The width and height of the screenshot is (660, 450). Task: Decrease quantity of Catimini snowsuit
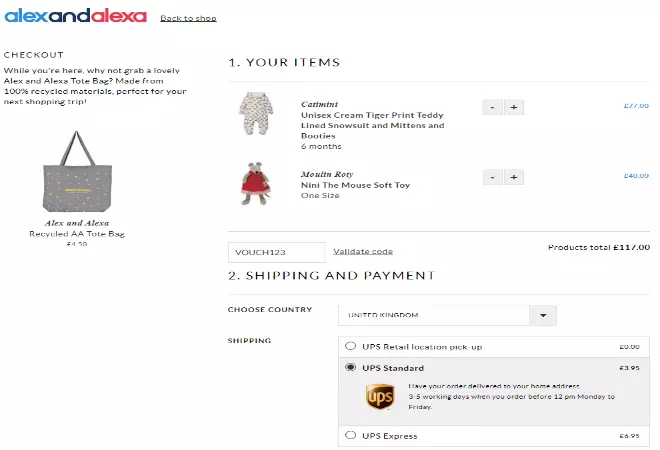click(x=492, y=107)
